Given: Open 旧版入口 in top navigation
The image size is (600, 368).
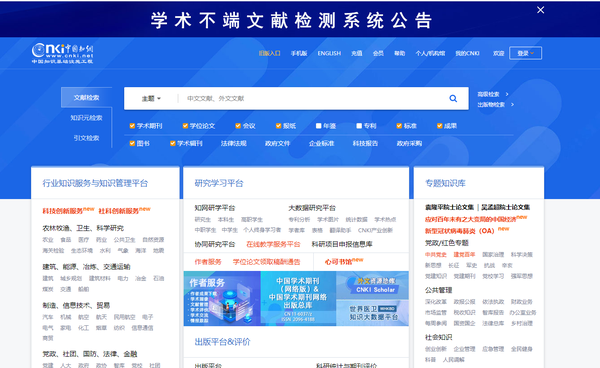Looking at the screenshot, I should (x=270, y=53).
